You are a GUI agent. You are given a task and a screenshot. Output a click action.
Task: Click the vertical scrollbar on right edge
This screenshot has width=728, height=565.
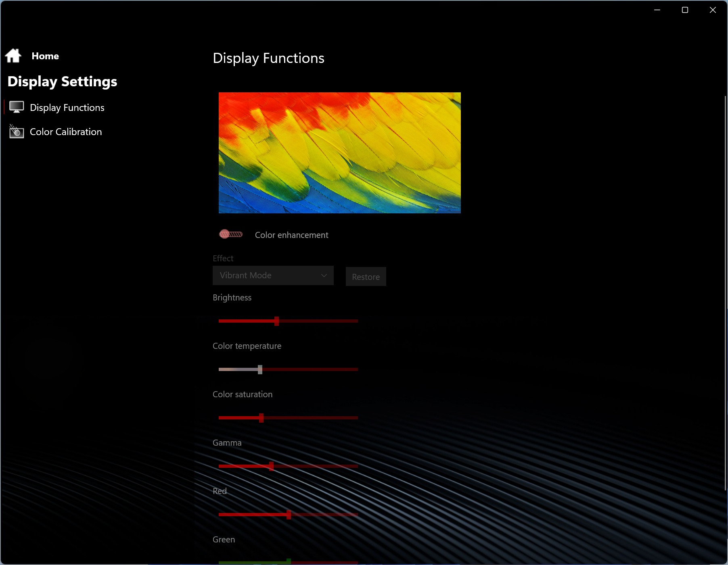click(x=726, y=293)
